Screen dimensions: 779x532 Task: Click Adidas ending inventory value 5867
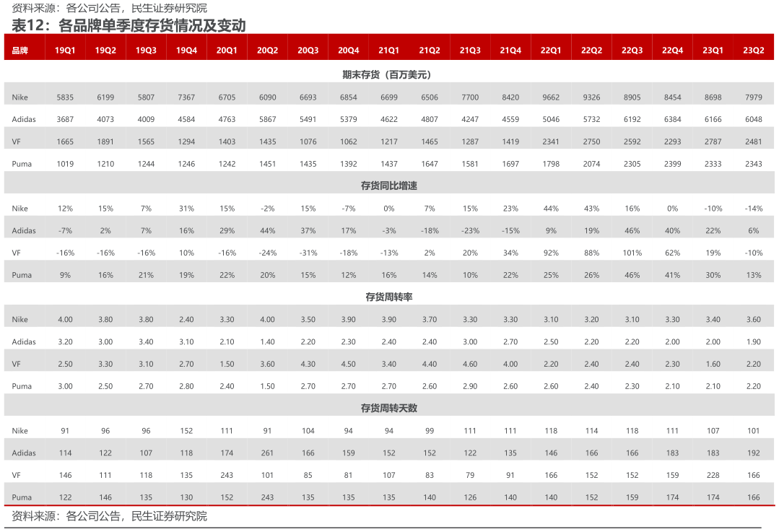coord(267,119)
